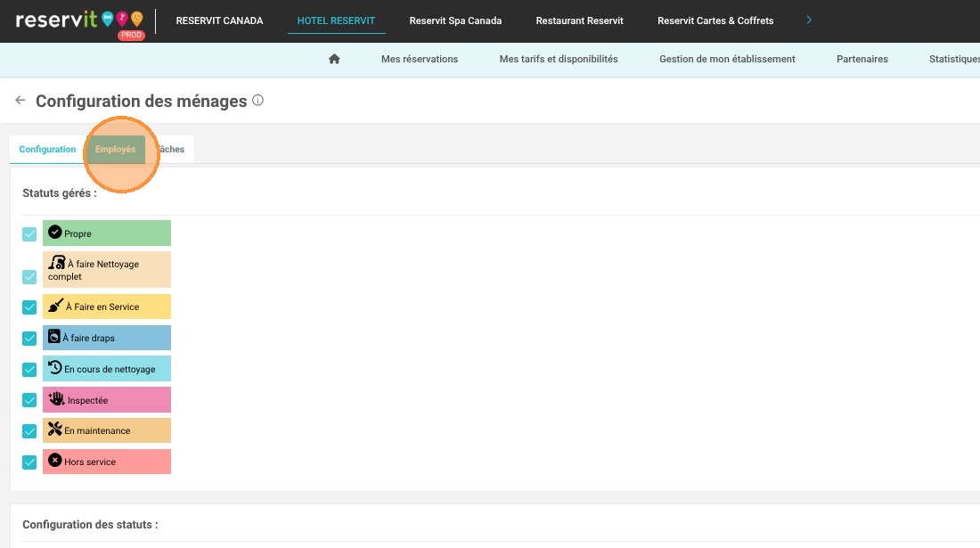Screen dimensions: 980x548
Task: Click the blue À faire draps status label
Action: pos(107,338)
